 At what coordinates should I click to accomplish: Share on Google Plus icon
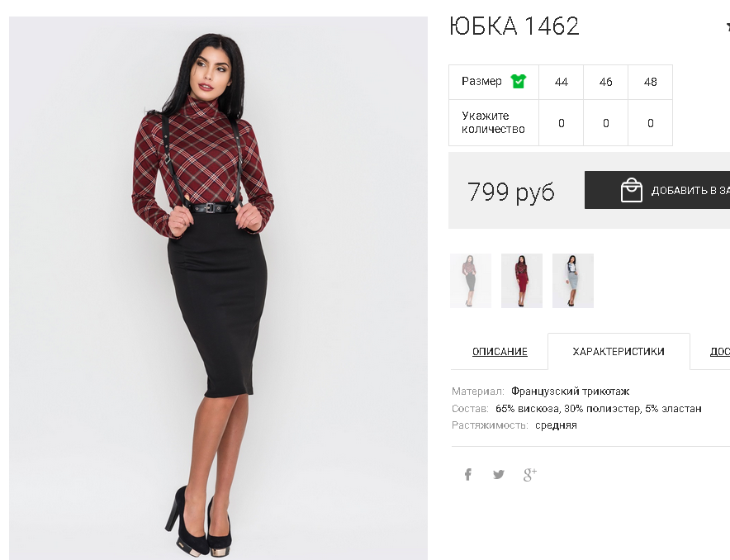tap(530, 474)
